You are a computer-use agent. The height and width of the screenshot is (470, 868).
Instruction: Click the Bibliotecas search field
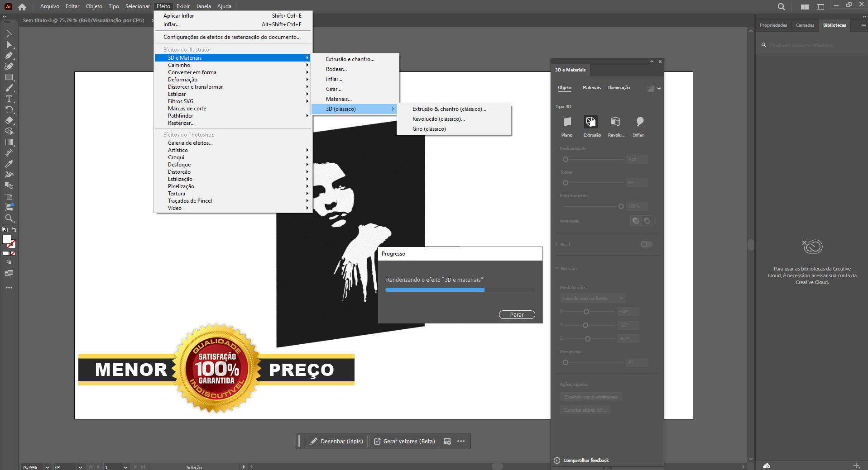(x=810, y=45)
